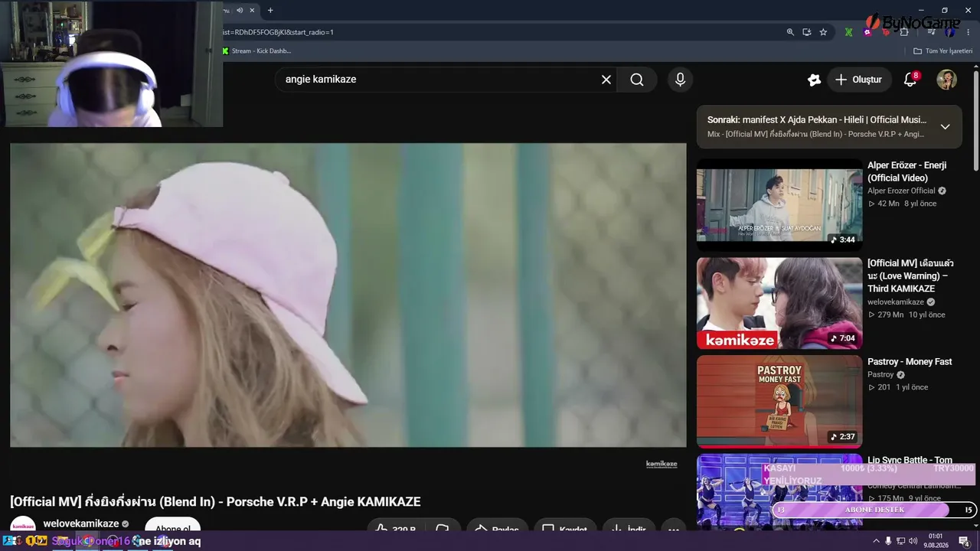Open the taskbar microphone tray icon
Viewport: 980px width, 551px height.
(888, 541)
